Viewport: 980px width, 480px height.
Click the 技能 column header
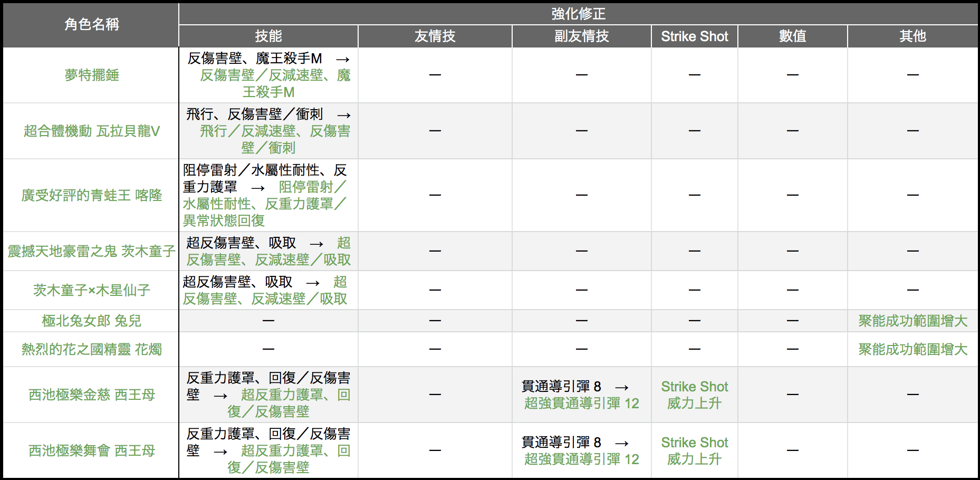click(x=268, y=36)
